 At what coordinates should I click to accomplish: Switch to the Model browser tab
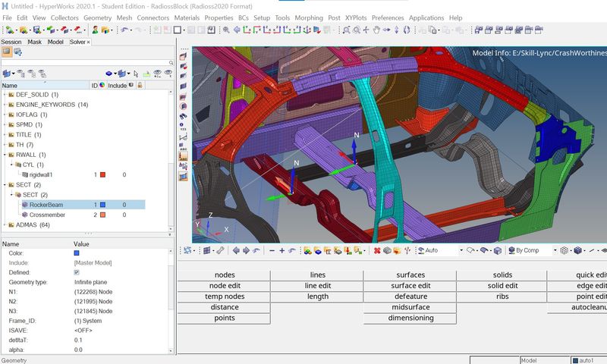(x=55, y=42)
